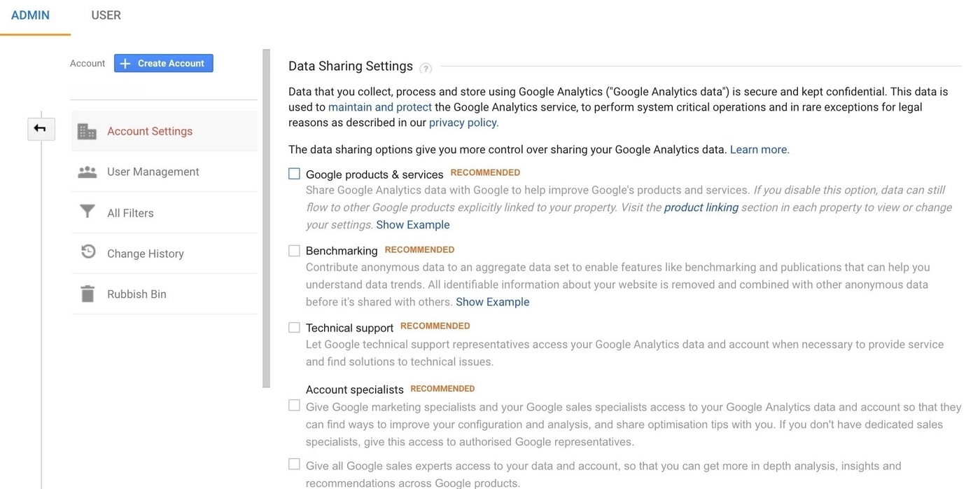Click the Rubbish Bin trash icon
980x489 pixels.
(87, 294)
